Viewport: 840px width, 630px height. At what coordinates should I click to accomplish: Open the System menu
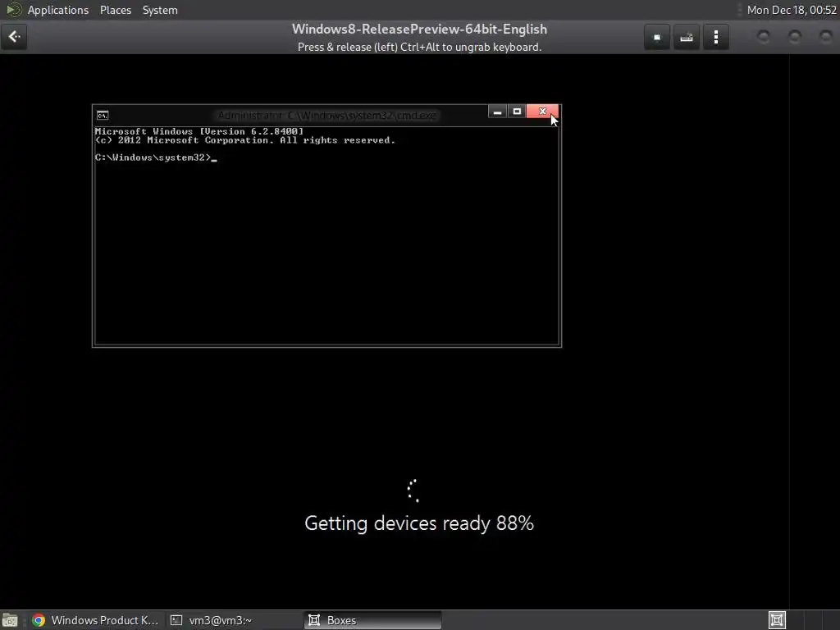coord(160,10)
